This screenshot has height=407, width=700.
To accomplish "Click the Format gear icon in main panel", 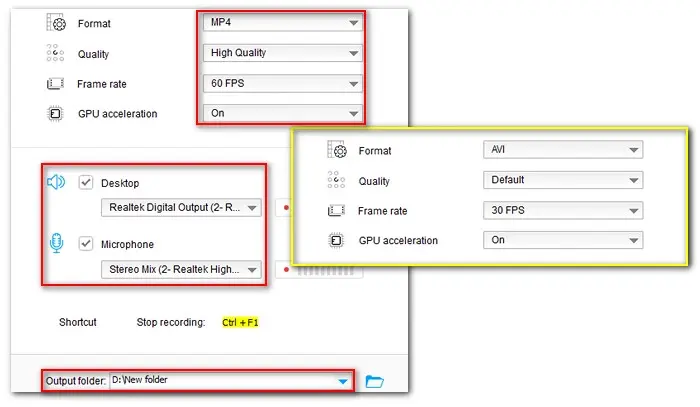I will point(56,23).
